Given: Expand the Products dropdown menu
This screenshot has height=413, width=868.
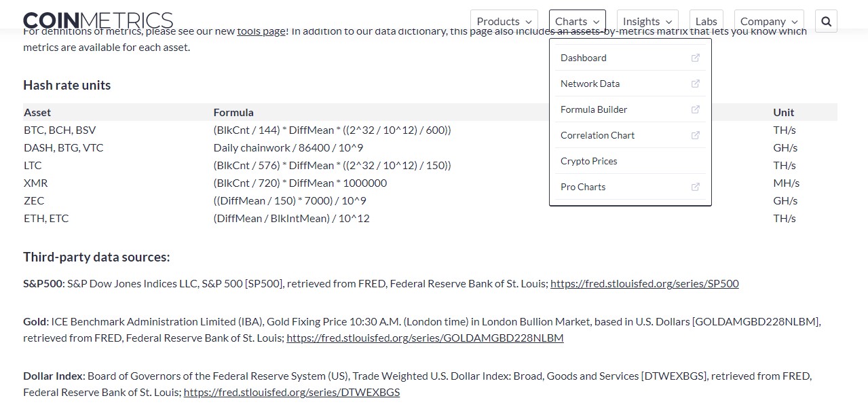Looking at the screenshot, I should tap(504, 21).
